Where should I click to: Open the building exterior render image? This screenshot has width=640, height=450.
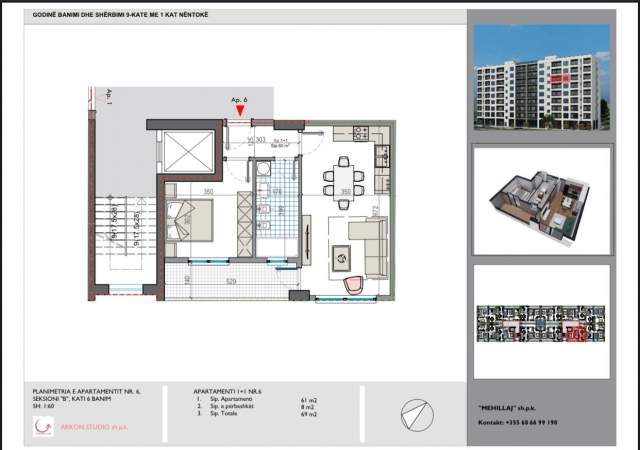542,77
